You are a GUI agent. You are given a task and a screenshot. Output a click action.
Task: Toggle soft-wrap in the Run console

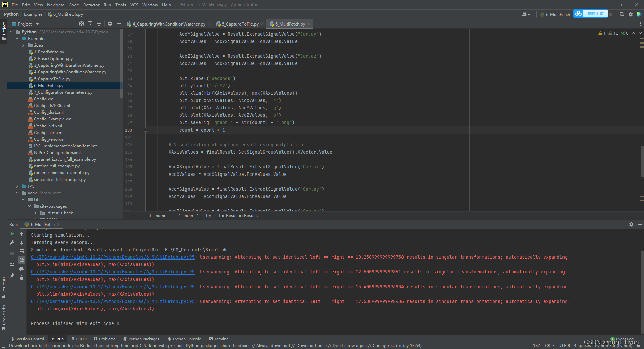tap(22, 251)
